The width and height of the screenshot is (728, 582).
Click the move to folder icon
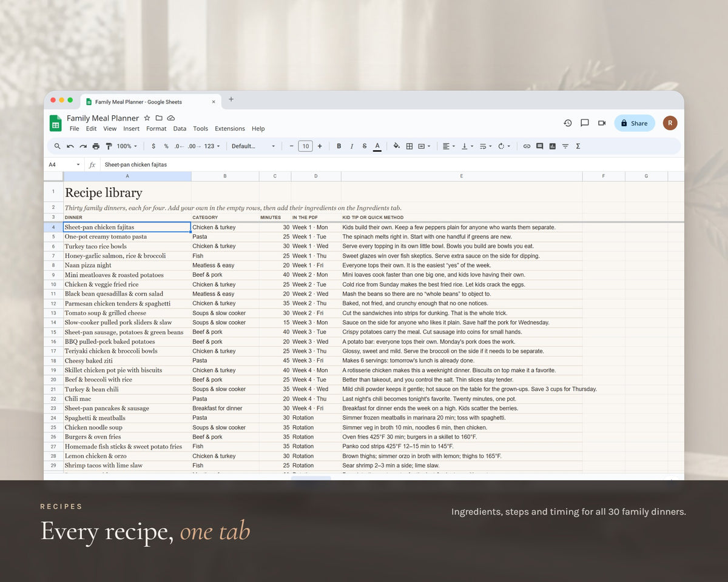pyautogui.click(x=159, y=118)
